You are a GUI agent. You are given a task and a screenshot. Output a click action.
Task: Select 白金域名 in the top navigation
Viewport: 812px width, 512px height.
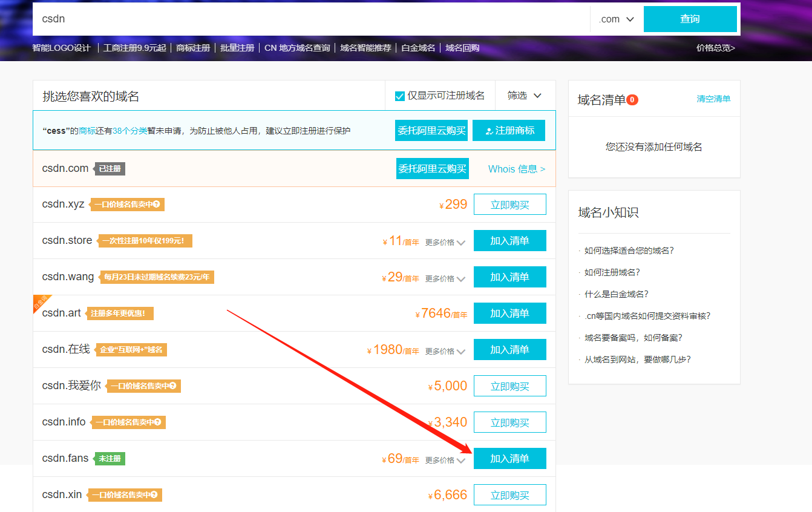pyautogui.click(x=417, y=47)
